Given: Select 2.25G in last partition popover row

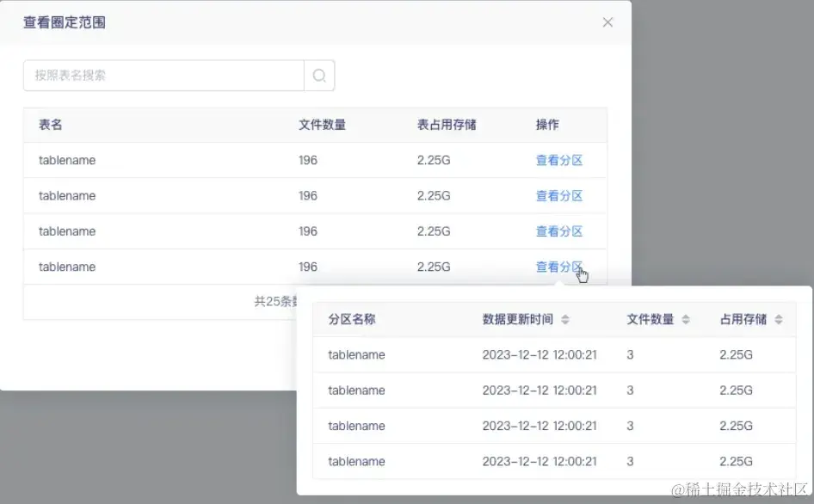Looking at the screenshot, I should point(737,462).
